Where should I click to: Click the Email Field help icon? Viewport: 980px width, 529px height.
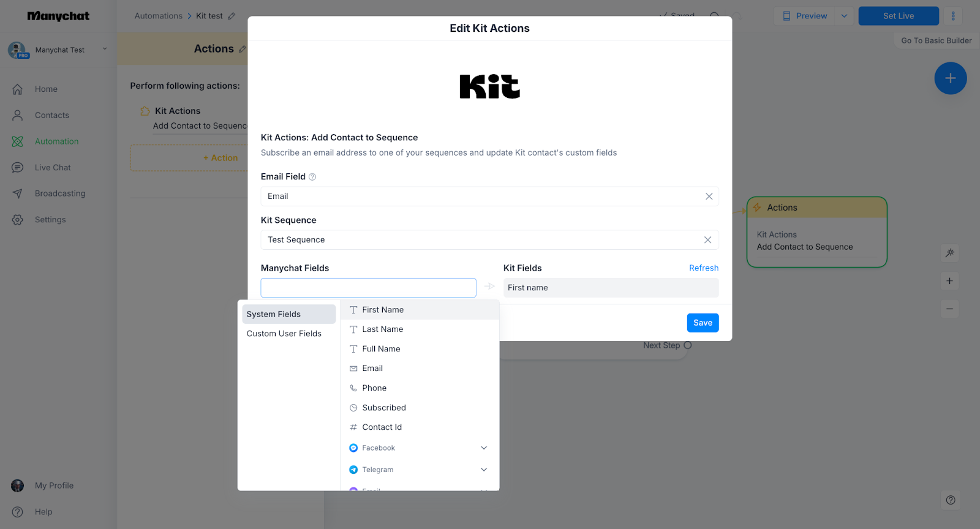click(312, 177)
